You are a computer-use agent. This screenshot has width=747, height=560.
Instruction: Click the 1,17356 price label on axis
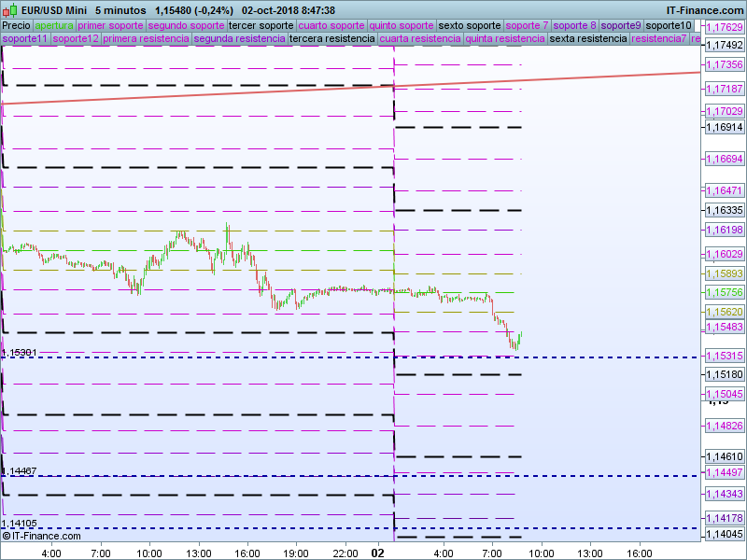click(724, 64)
